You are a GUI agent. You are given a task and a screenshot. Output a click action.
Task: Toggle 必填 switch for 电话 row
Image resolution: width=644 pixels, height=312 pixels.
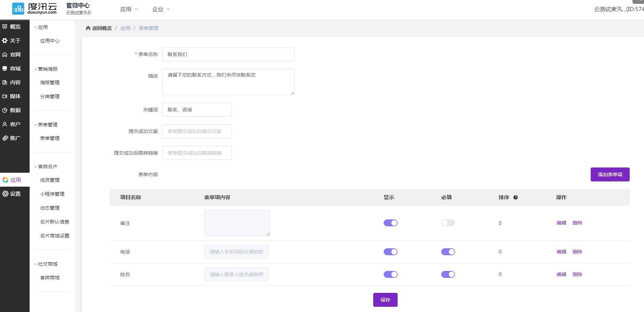(448, 252)
